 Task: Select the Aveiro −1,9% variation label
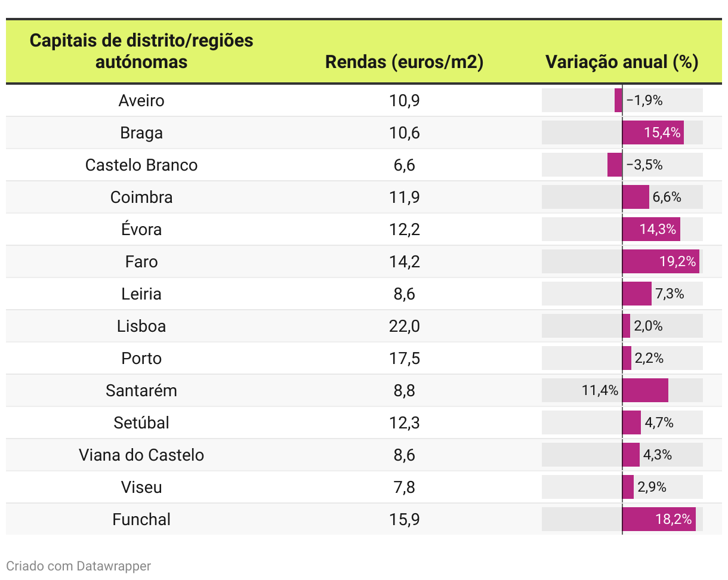644,100
